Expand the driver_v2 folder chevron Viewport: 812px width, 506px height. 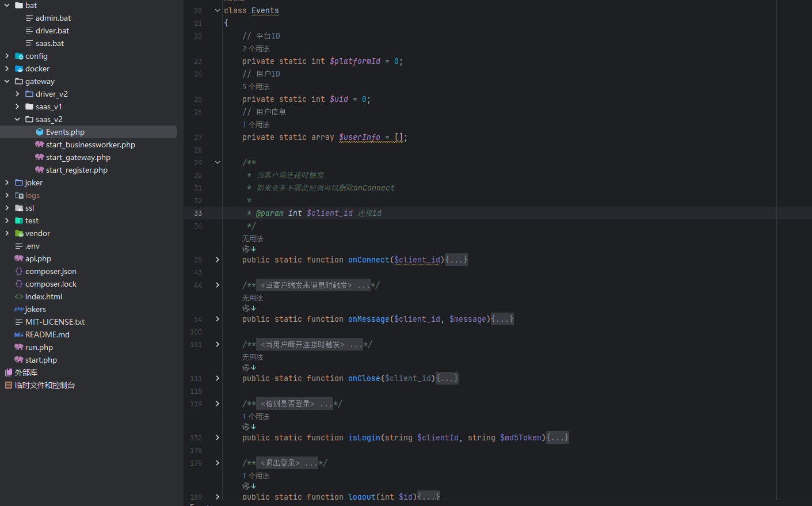17,94
